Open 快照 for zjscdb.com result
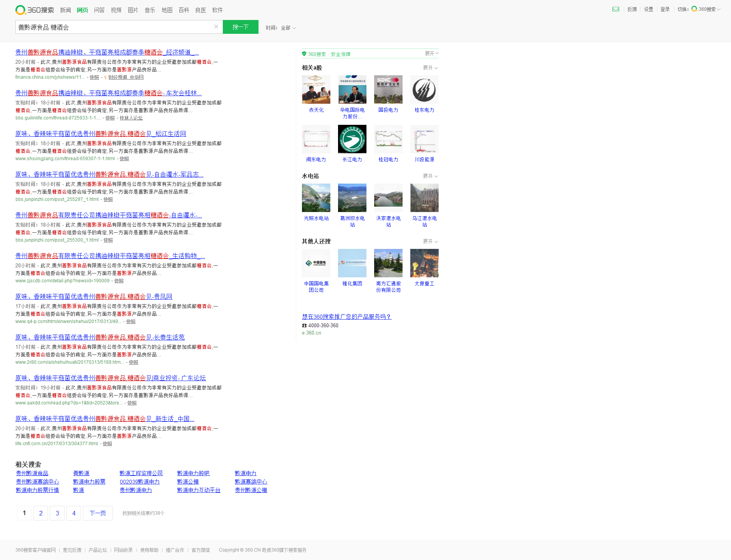This screenshot has height=560, width=731. [119, 281]
